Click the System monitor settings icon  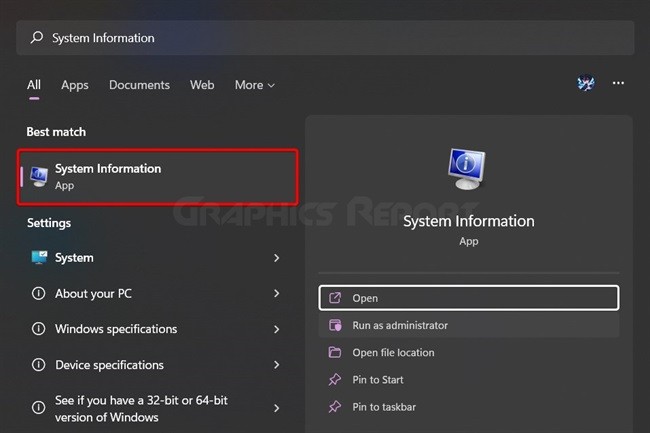point(39,258)
